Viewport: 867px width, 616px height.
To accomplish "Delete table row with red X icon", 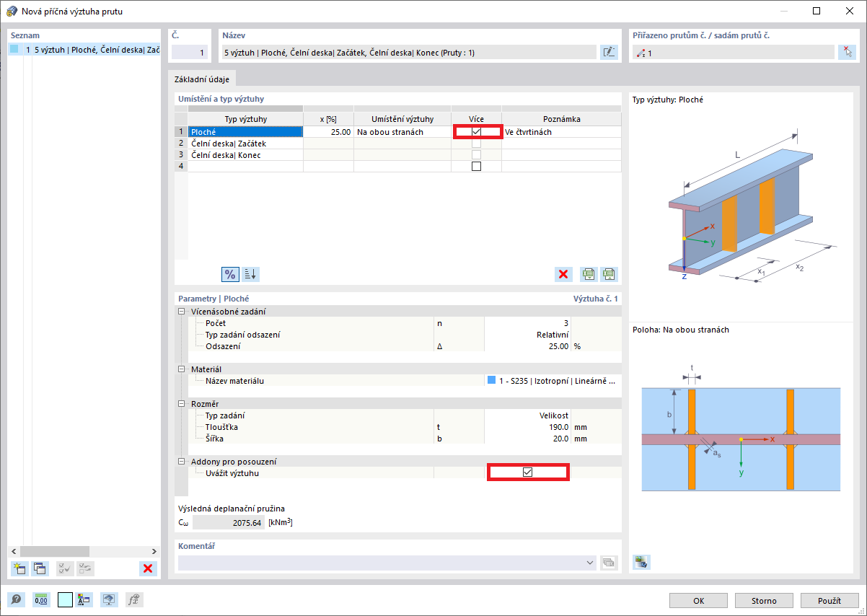I will click(x=564, y=274).
